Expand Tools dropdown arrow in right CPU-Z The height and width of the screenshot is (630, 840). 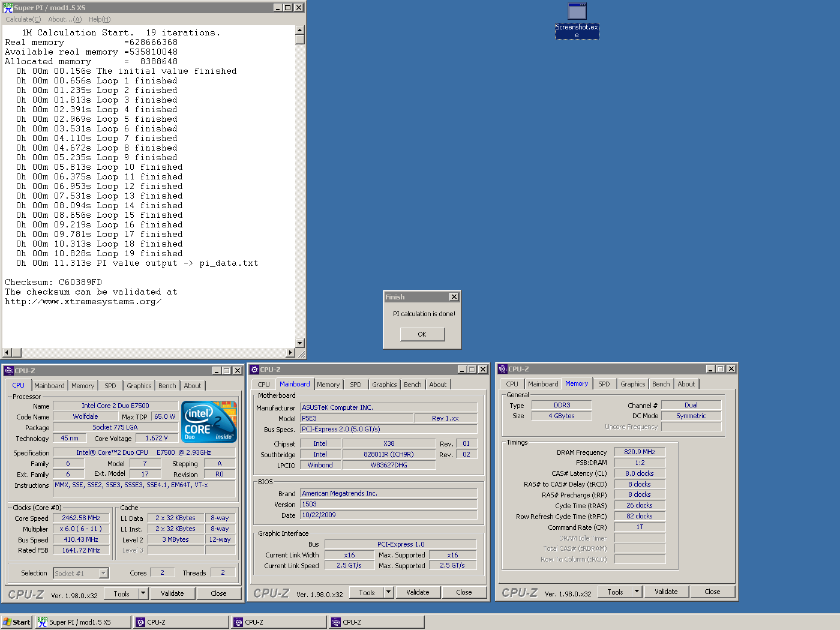coord(637,592)
